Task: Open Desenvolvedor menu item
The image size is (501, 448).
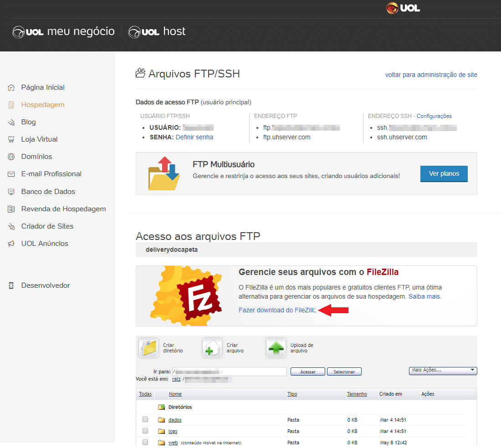Action: point(46,285)
